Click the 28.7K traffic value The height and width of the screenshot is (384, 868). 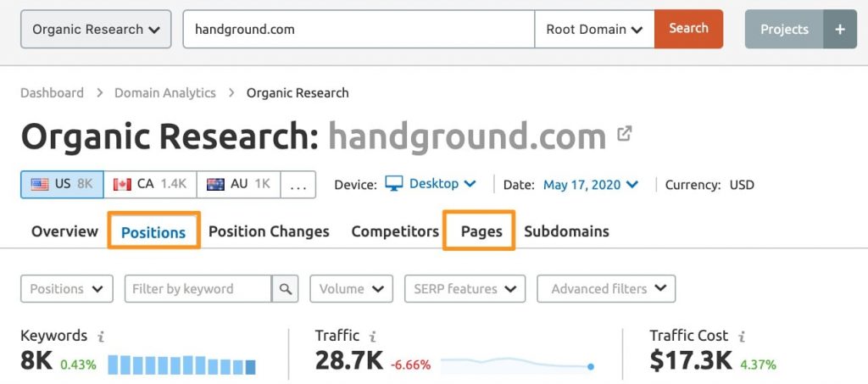pyautogui.click(x=348, y=362)
